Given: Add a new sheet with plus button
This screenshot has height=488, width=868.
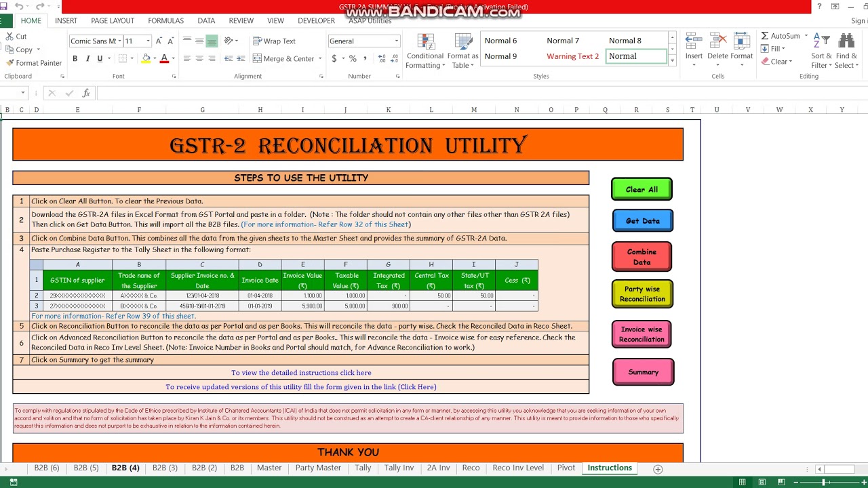Looking at the screenshot, I should 657,469.
